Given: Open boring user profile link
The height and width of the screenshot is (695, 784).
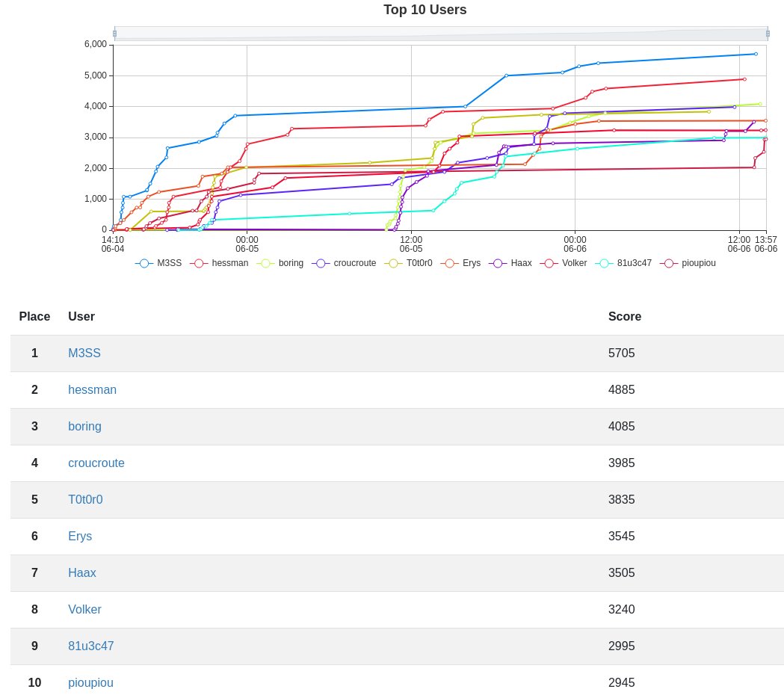Looking at the screenshot, I should 84,426.
